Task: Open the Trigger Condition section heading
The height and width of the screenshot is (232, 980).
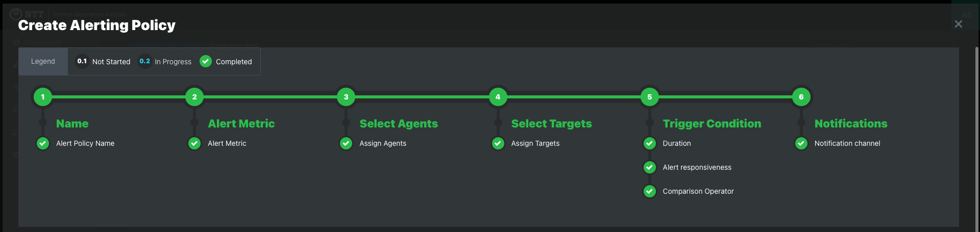Action: pos(712,123)
